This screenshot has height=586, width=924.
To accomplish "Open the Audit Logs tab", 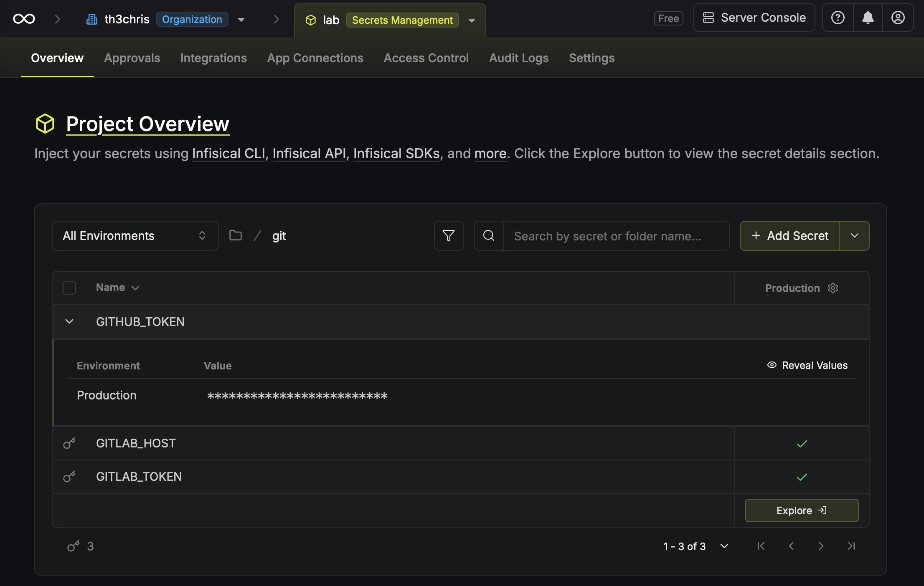I will coord(519,58).
